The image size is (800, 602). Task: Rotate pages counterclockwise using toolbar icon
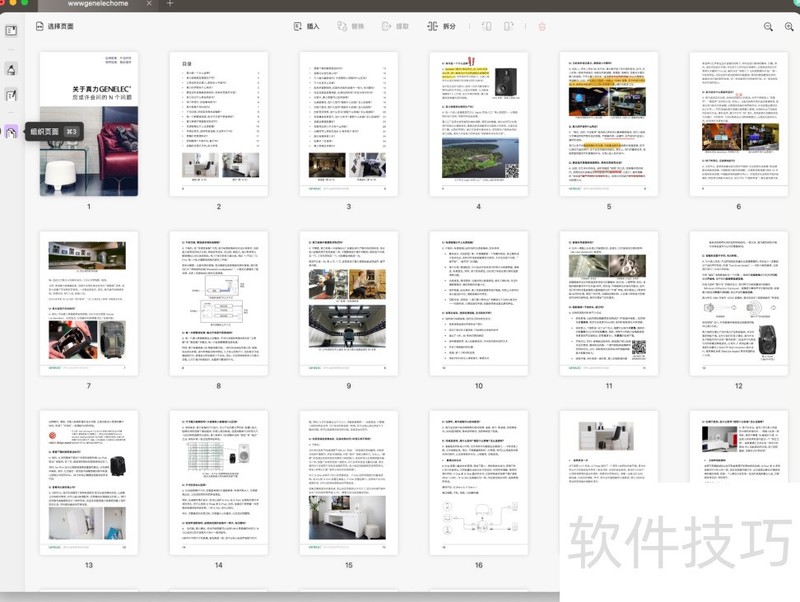click(x=487, y=26)
